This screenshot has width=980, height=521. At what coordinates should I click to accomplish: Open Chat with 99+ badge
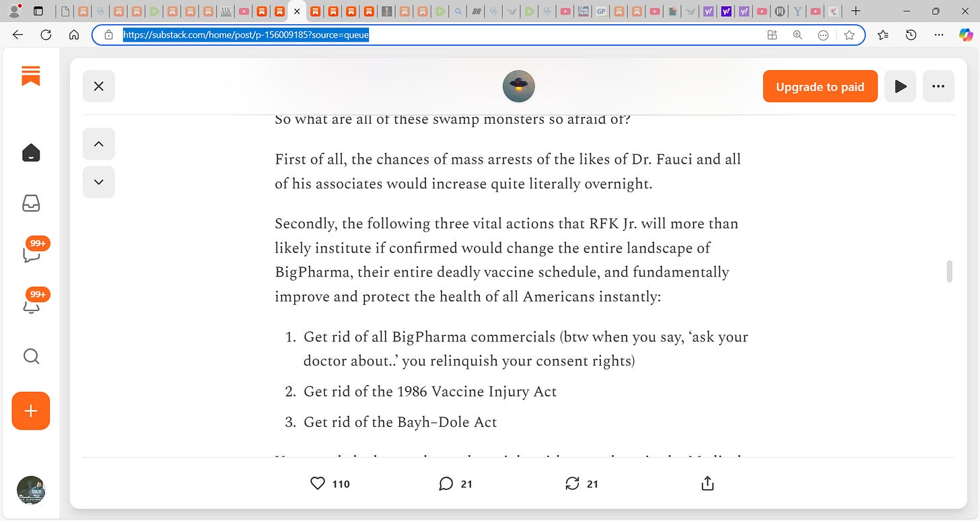[31, 254]
